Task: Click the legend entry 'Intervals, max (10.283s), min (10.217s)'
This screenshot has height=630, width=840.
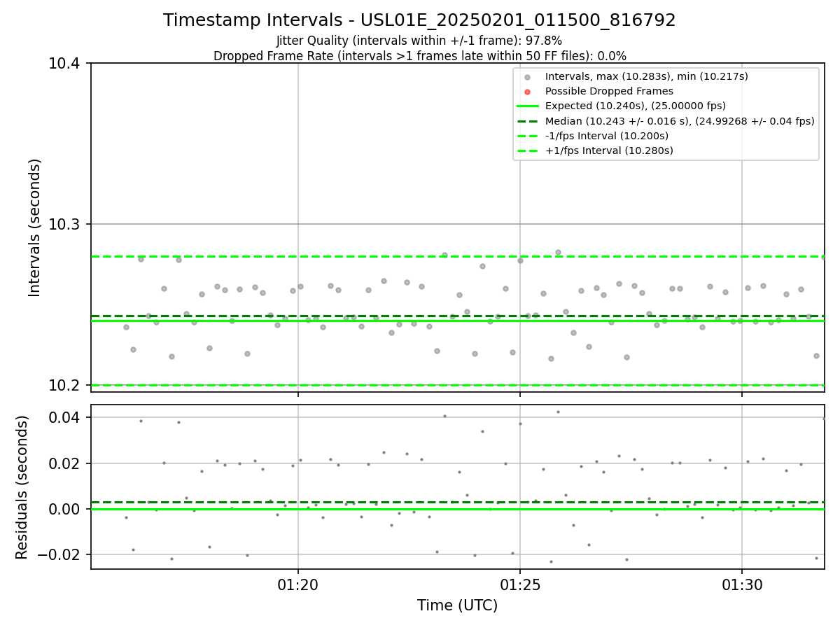Action: [x=647, y=76]
